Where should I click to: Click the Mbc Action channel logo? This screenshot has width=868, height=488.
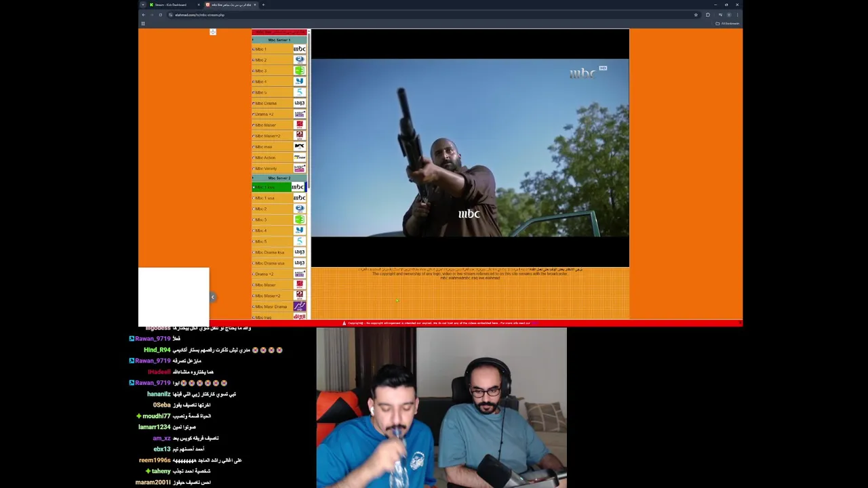point(299,157)
